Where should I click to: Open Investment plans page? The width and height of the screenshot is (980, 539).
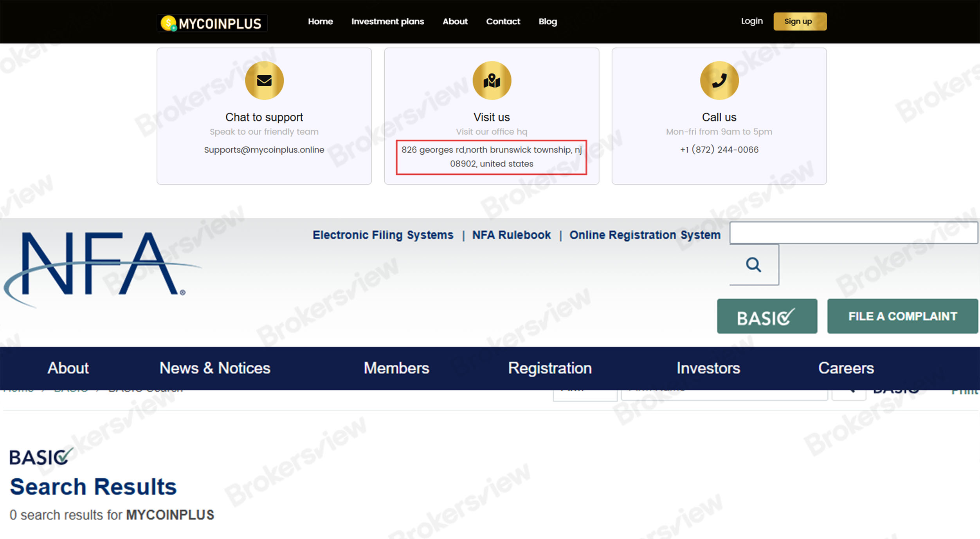coord(387,22)
